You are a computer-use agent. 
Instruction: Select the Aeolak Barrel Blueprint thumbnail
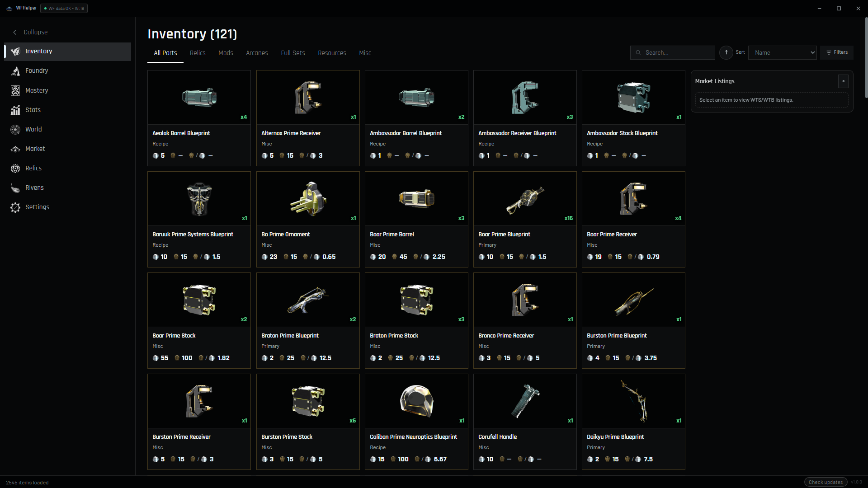pyautogui.click(x=199, y=98)
